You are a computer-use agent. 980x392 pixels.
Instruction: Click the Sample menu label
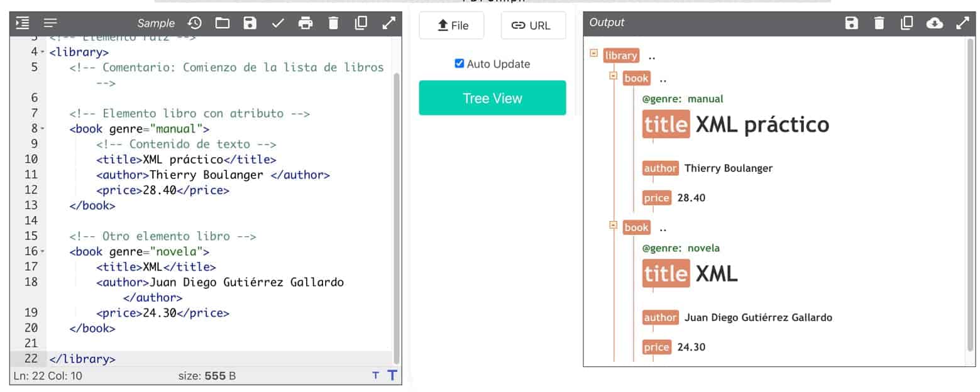coord(156,23)
